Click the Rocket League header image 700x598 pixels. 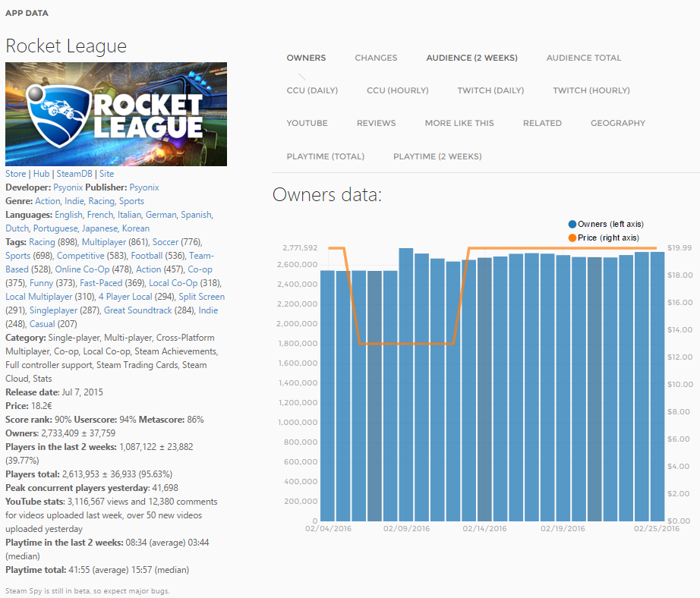pos(116,115)
